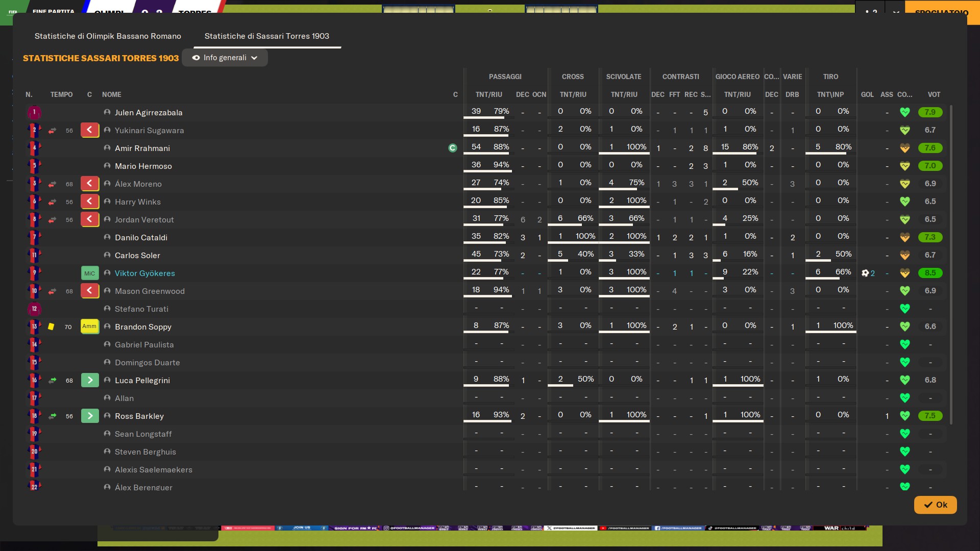Click Ross Barkley's green substituted-on arrow
980x551 pixels.
[x=90, y=416]
